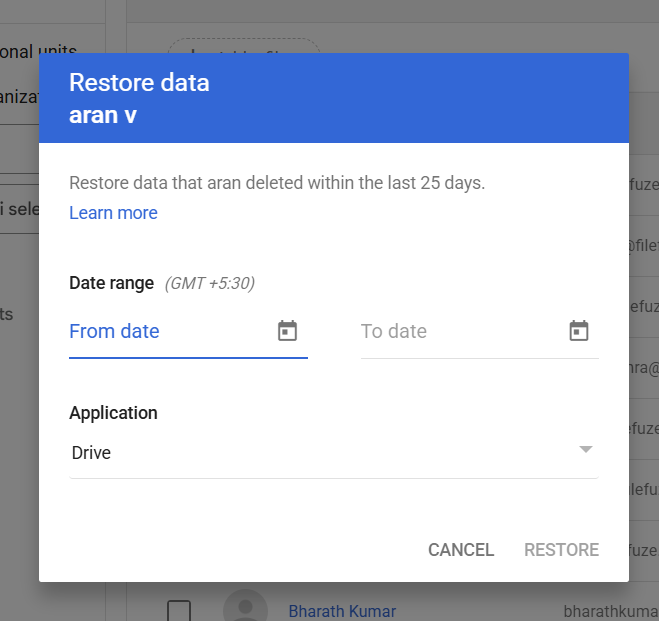Screen dimensions: 659x621
Task: Click the RESTORE button
Action: pyautogui.click(x=561, y=550)
